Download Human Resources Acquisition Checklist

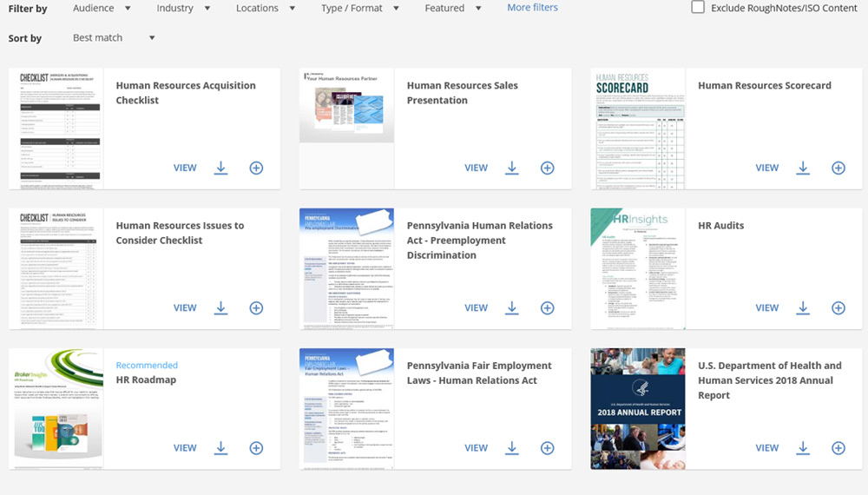[x=220, y=168]
